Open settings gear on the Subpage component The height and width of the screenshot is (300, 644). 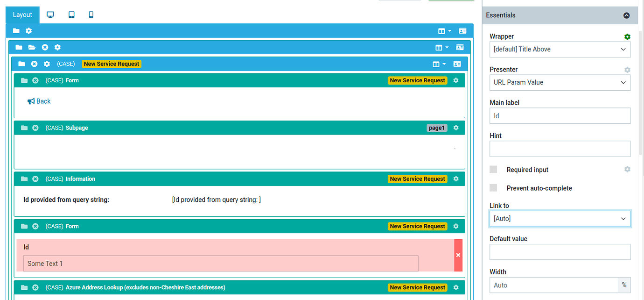(456, 127)
